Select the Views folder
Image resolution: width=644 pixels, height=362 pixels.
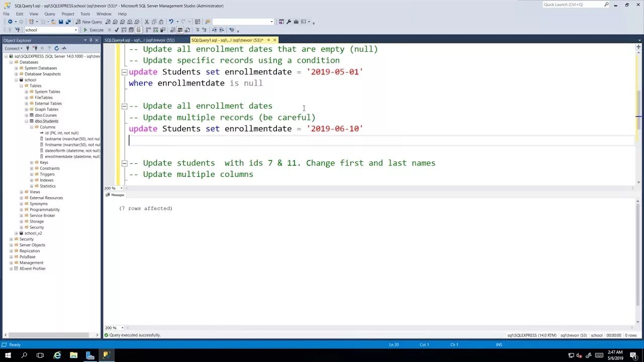point(35,192)
